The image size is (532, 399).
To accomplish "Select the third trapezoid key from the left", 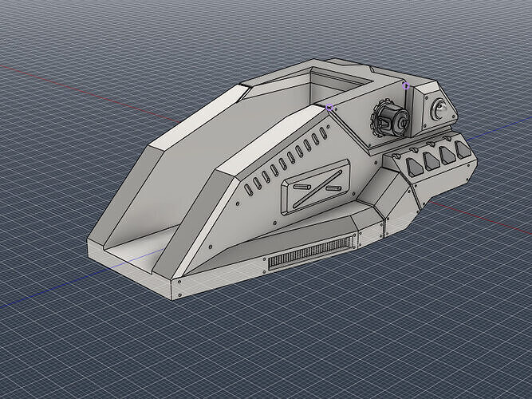I will click(x=448, y=154).
